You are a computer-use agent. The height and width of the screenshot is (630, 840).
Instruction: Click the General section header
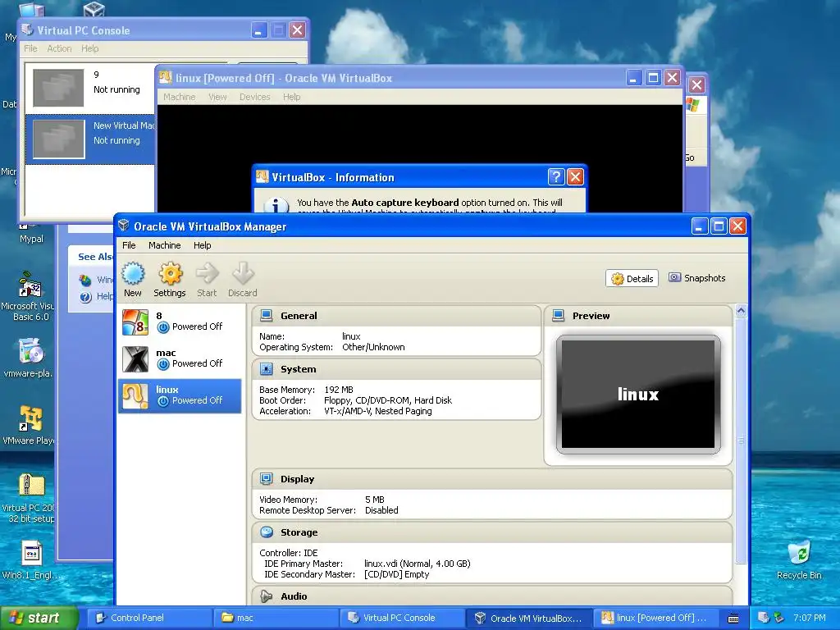[396, 316]
